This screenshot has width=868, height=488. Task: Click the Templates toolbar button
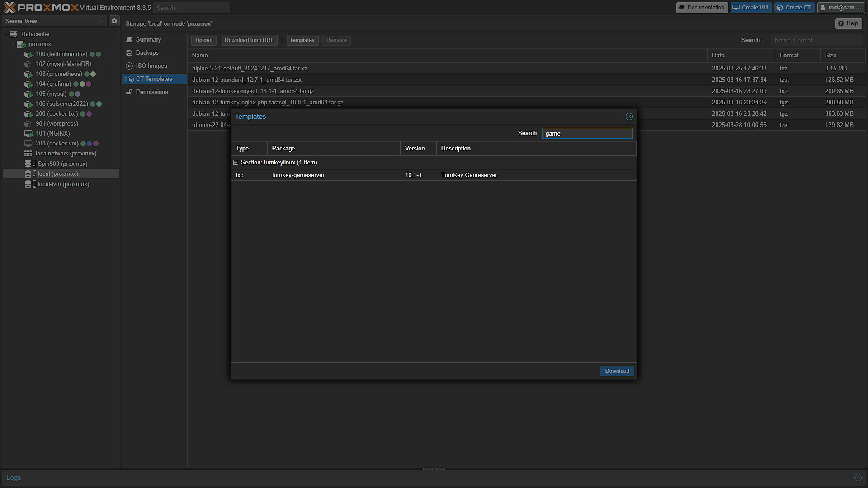click(302, 40)
